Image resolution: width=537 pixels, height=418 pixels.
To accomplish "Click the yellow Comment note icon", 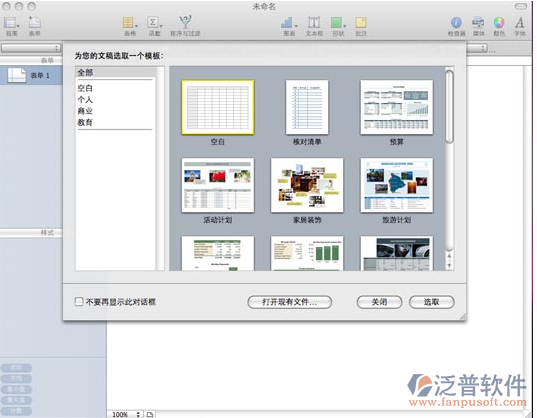I will [x=361, y=23].
